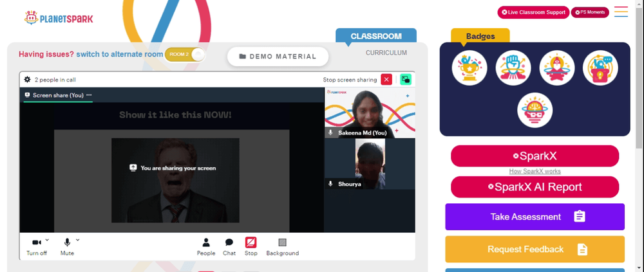Viewport: 644px width, 272px height.
Task: Select the speaker podium badge
Action: 600,68
